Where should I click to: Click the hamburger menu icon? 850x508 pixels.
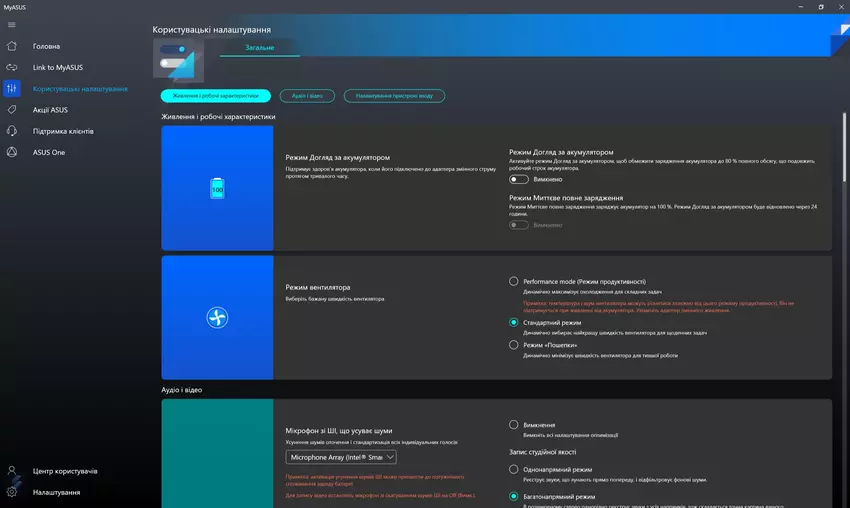12,25
